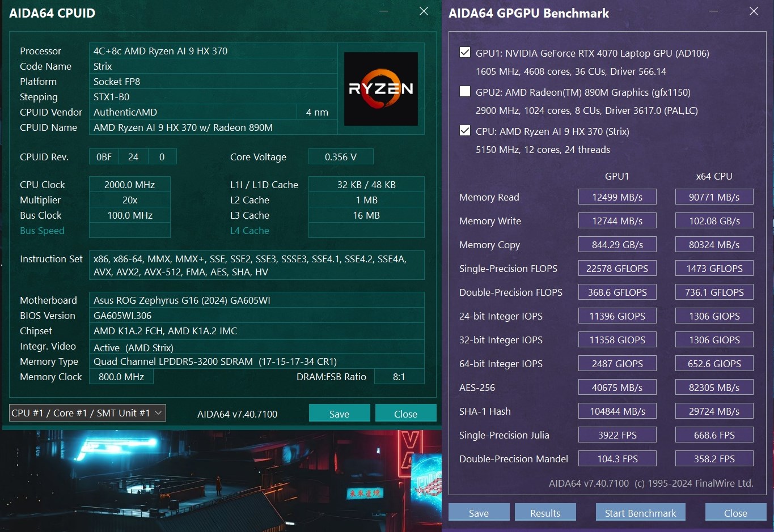
Task: Uncheck the CPU AMD Ryzen AI 9 checkbox
Action: point(465,131)
